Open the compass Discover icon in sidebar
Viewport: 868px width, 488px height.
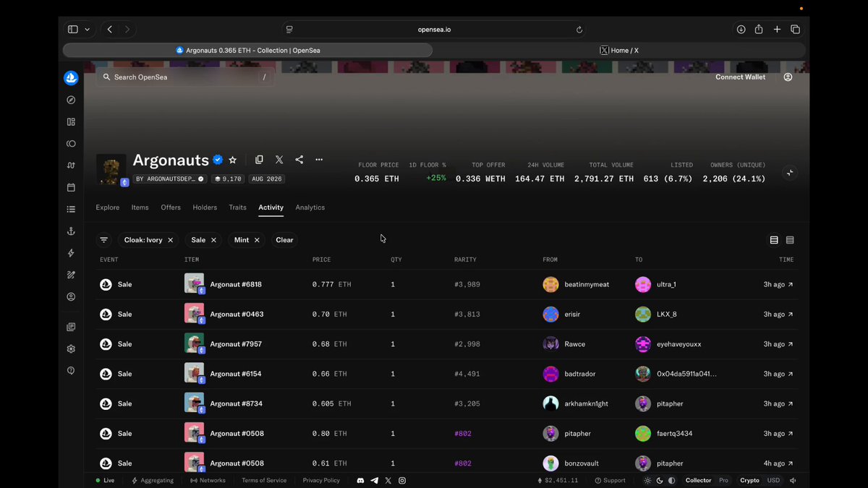click(x=71, y=100)
